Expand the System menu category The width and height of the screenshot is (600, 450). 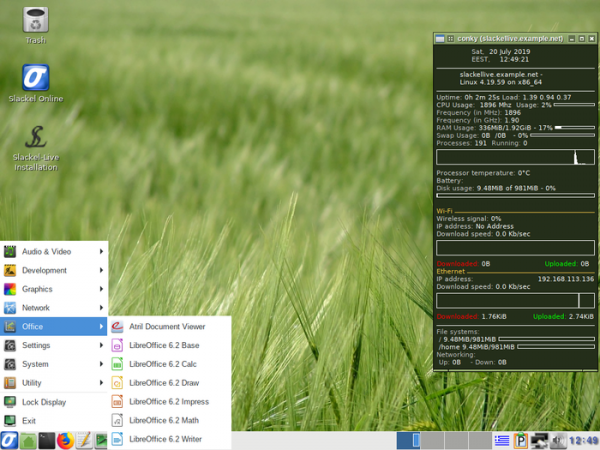[x=55, y=364]
